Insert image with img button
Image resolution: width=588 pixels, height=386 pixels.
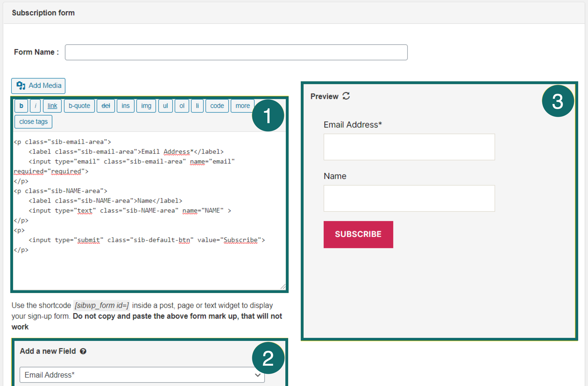pos(146,106)
